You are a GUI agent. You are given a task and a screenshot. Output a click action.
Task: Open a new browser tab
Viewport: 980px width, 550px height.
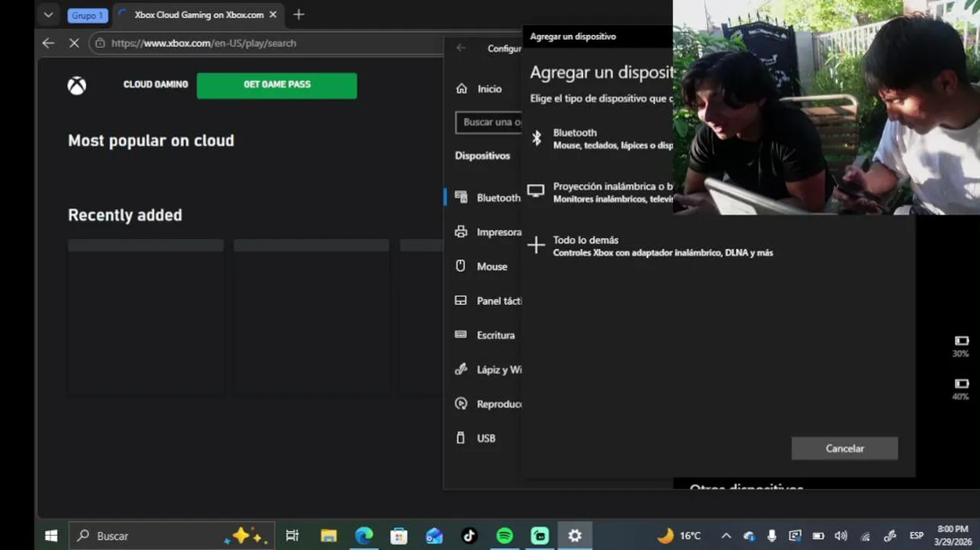(298, 15)
